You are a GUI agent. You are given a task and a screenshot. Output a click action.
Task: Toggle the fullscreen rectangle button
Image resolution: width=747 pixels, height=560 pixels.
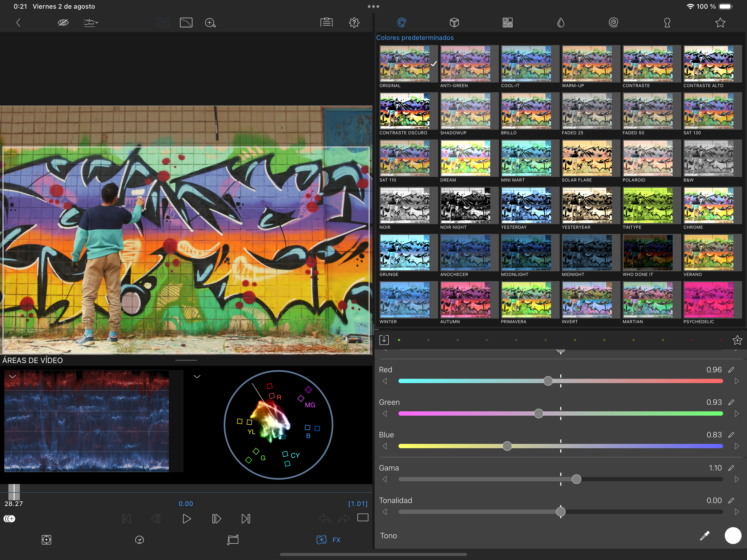pos(363,518)
